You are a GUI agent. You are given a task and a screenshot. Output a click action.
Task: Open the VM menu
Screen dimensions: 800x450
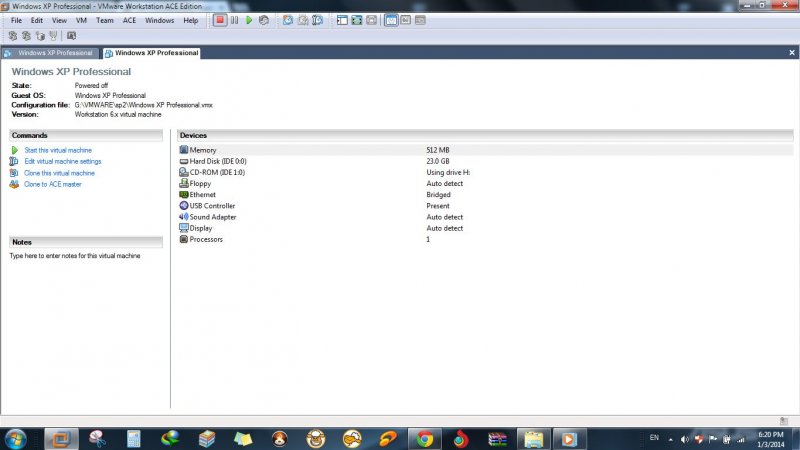[x=81, y=20]
